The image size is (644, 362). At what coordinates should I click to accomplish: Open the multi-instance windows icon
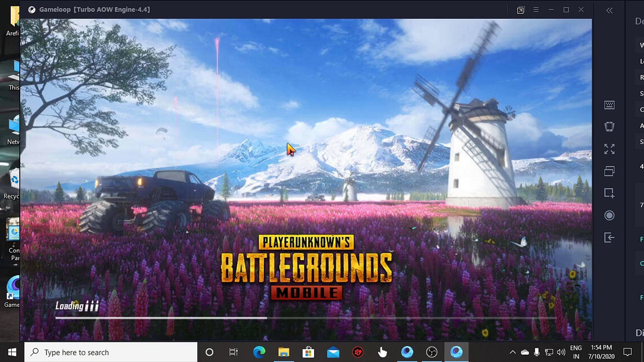tap(610, 171)
